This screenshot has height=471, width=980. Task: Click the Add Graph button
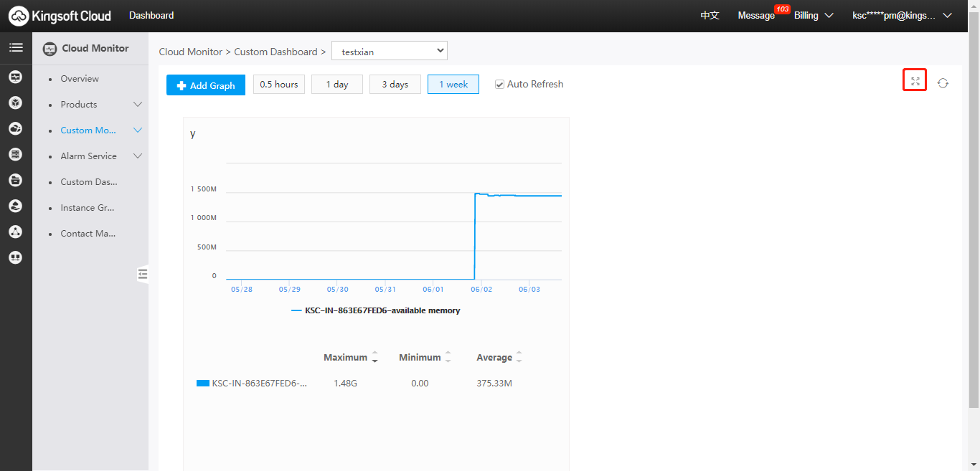pos(206,85)
